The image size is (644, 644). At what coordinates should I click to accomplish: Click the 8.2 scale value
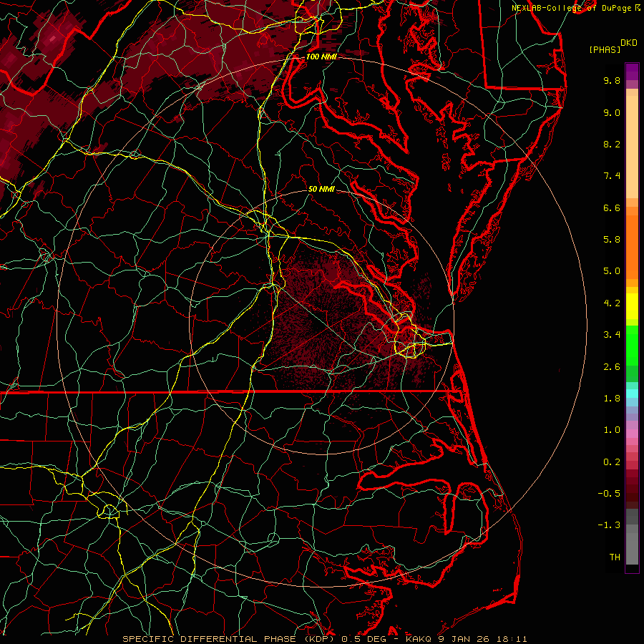click(x=612, y=144)
